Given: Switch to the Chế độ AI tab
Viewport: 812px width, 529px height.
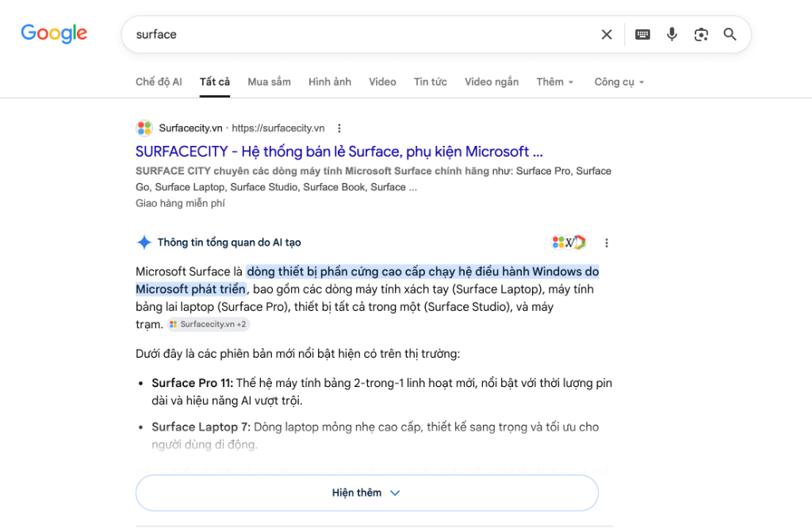Looking at the screenshot, I should click(x=159, y=82).
